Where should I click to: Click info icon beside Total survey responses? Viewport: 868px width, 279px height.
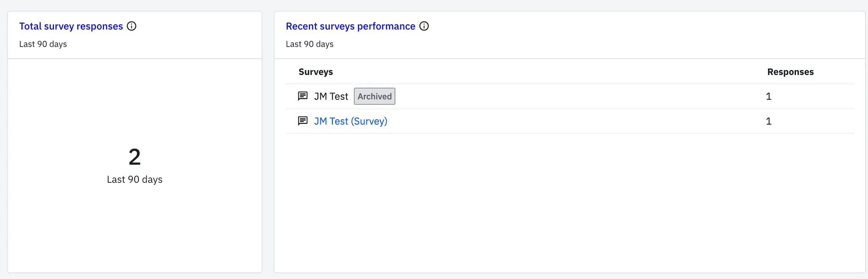[x=132, y=26]
